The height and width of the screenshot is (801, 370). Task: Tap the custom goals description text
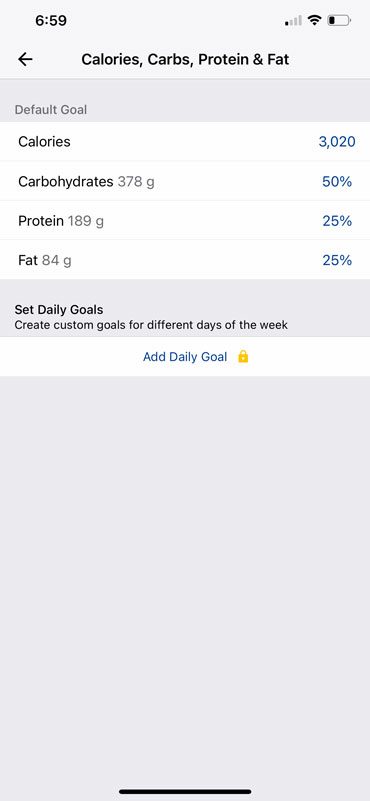[151, 324]
